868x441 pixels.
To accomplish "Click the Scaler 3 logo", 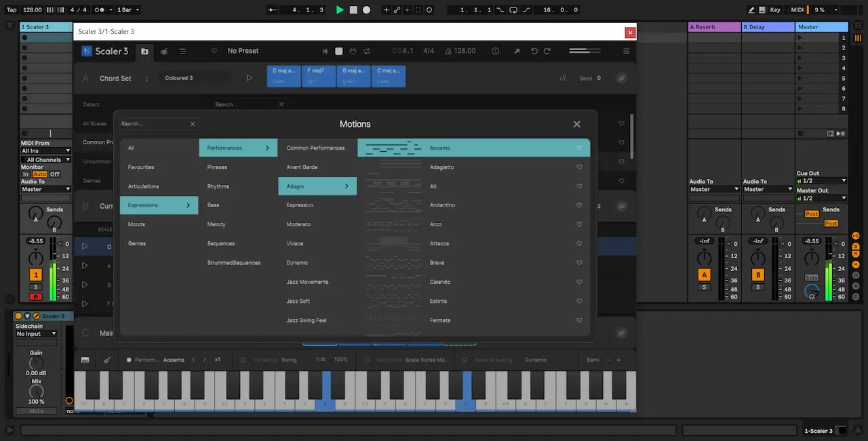I will pos(105,51).
